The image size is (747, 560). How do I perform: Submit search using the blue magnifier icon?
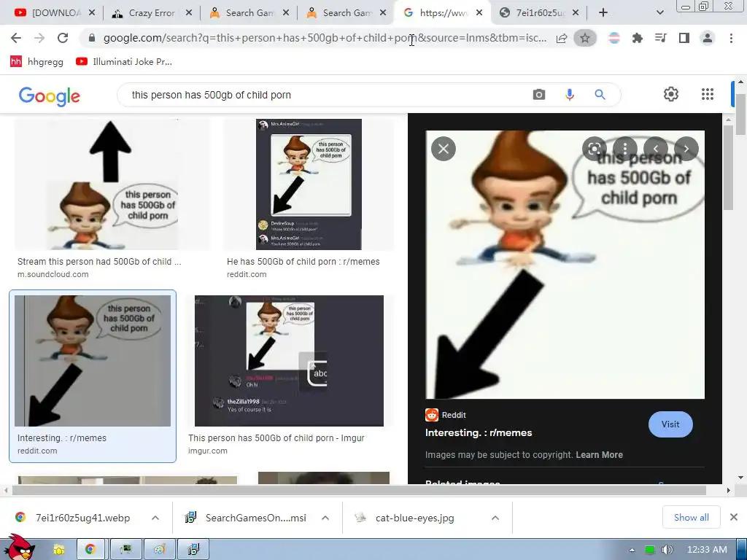tap(600, 95)
